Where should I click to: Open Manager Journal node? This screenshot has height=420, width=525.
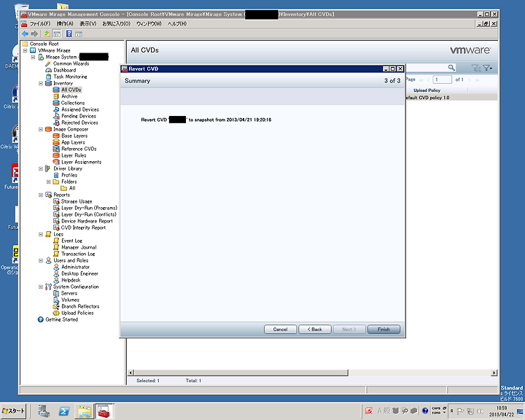[x=79, y=247]
